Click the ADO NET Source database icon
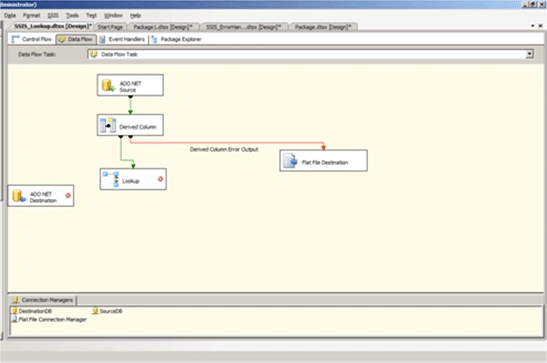547x363 pixels. (108, 85)
